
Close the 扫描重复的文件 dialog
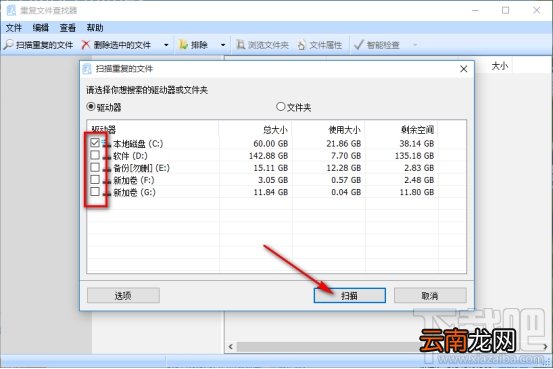point(464,69)
